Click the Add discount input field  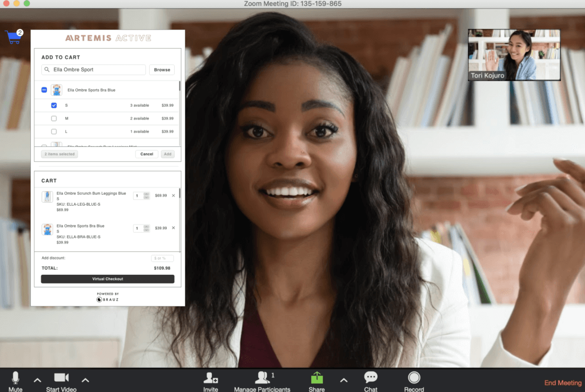(162, 258)
